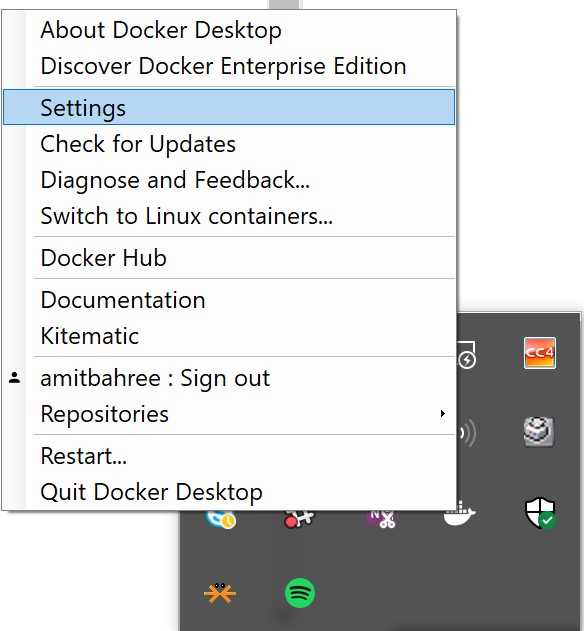Open Diagnose and Feedback
The width and height of the screenshot is (584, 631).
pos(229,180)
